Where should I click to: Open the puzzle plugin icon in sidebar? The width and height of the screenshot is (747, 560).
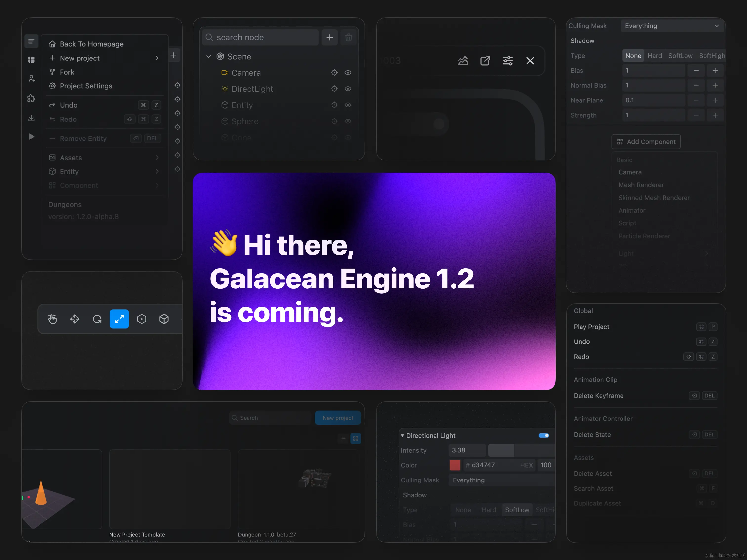[x=31, y=98]
